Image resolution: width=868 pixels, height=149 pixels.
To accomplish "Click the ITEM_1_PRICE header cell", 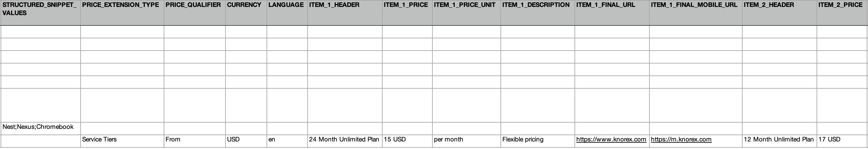I will point(406,5).
